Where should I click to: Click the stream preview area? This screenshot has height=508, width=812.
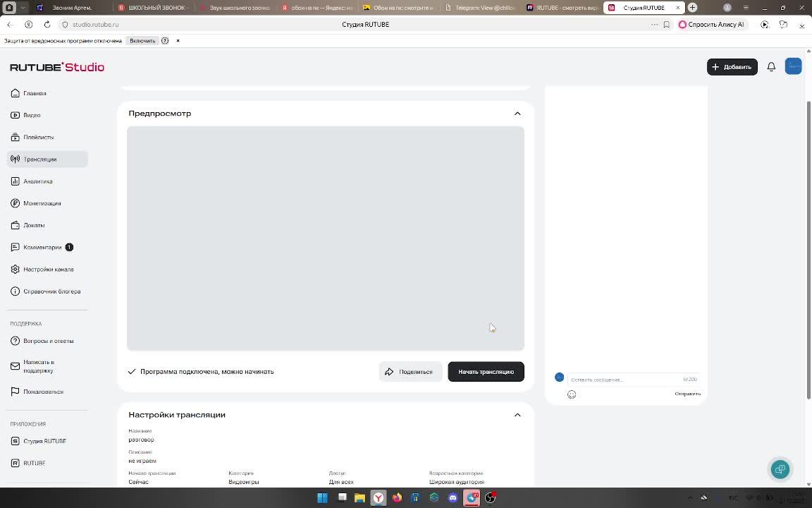click(x=325, y=238)
